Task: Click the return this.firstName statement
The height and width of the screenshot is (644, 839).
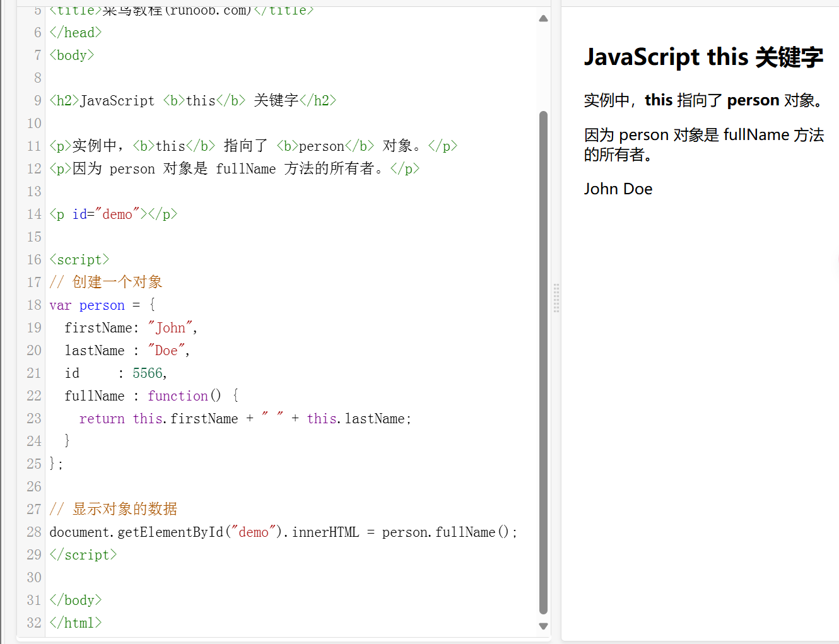Action: 245,419
